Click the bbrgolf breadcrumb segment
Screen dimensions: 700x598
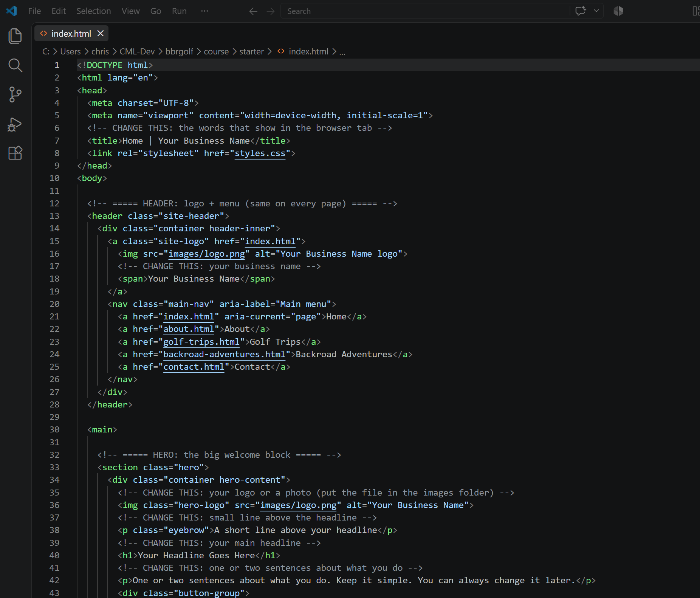click(179, 51)
